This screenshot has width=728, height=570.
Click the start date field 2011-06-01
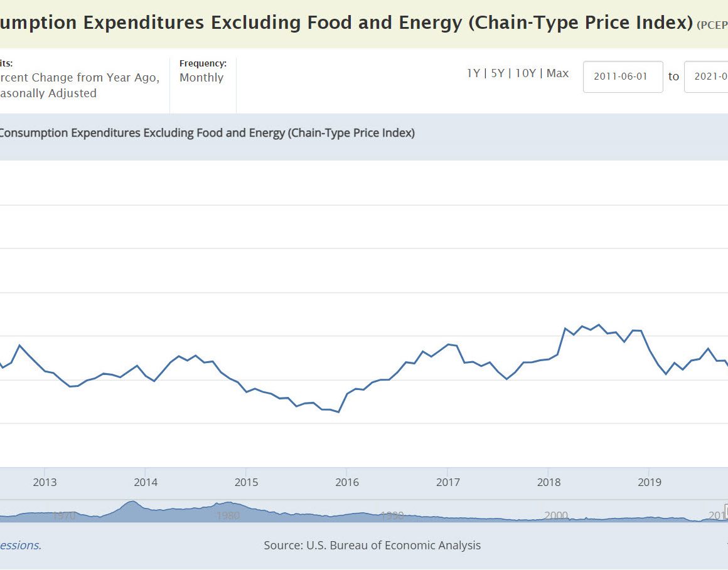click(x=623, y=77)
